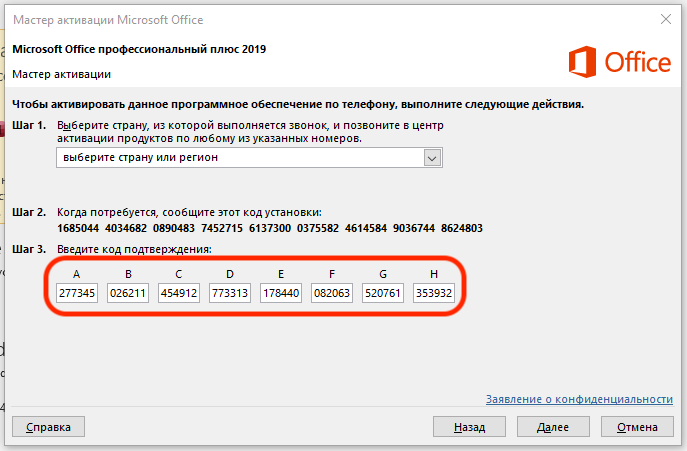Viewport: 687px width, 451px height.
Task: Expand the country or region dropdown arrow
Action: tap(432, 158)
